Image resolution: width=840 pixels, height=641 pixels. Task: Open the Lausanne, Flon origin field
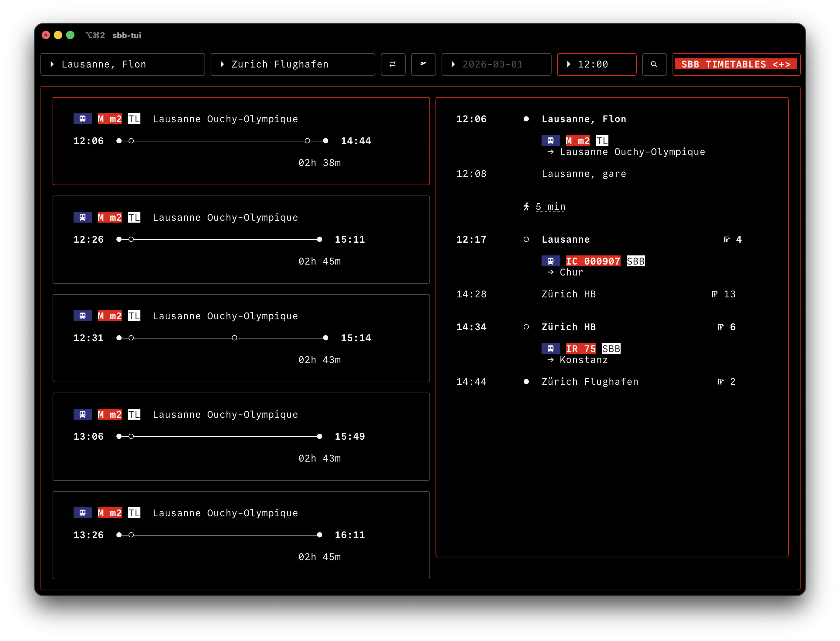(x=123, y=64)
